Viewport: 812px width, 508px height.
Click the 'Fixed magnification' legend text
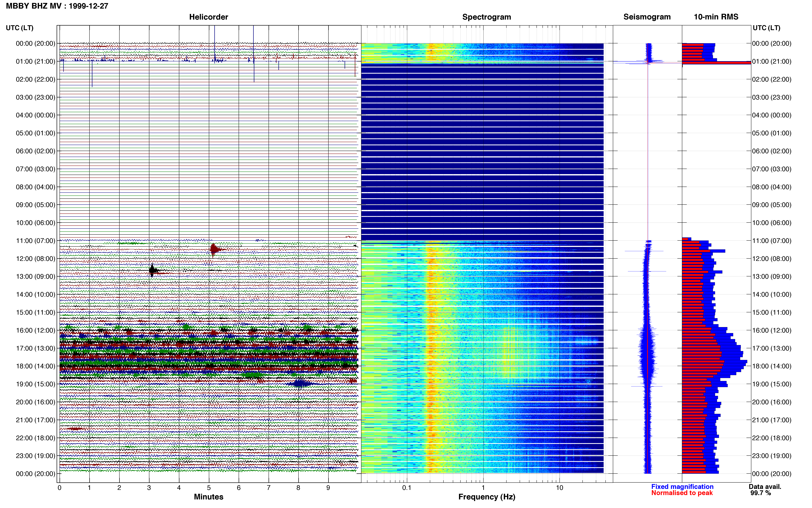click(682, 486)
